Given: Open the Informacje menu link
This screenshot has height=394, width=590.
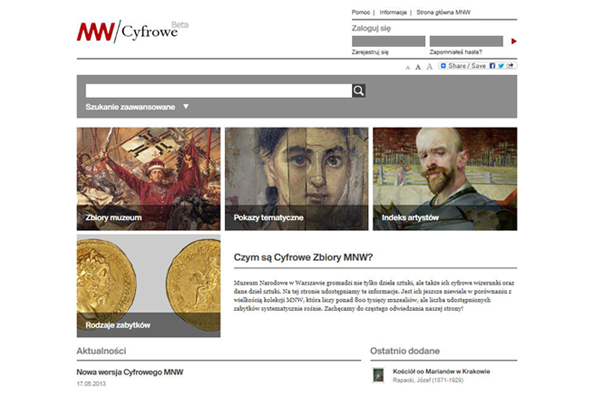Looking at the screenshot, I should 393,12.
